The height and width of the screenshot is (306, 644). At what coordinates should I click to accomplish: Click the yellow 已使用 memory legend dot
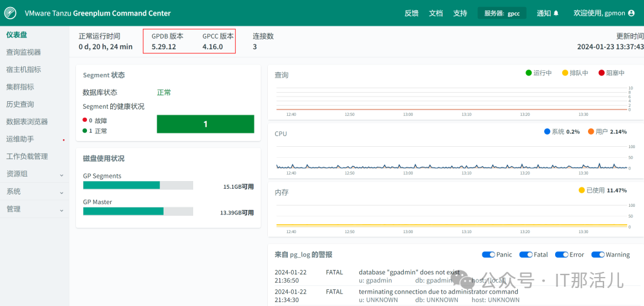tap(581, 190)
